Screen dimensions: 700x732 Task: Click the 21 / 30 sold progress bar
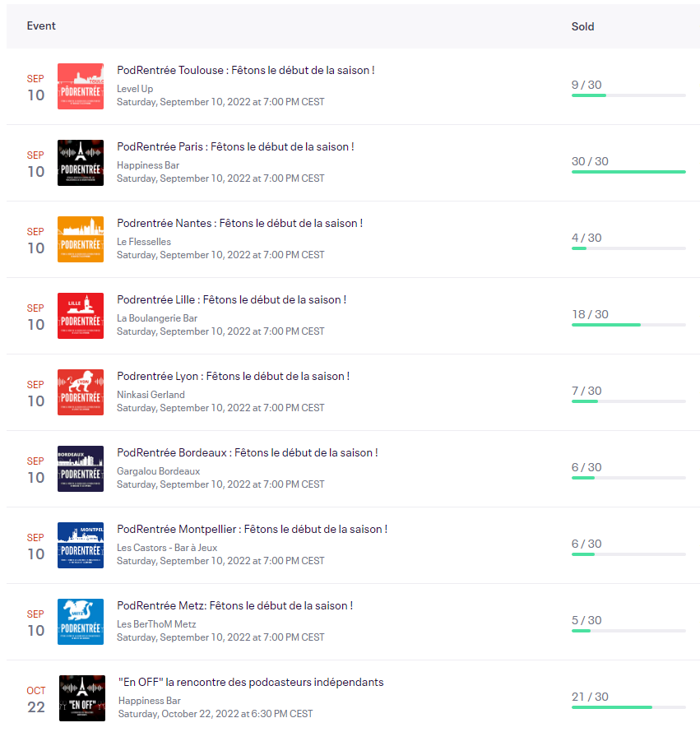(628, 707)
